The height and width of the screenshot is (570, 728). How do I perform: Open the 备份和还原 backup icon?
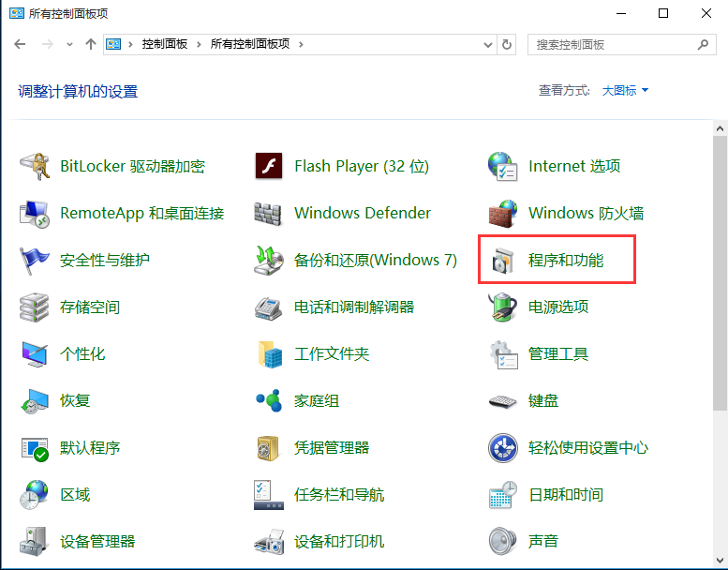pos(269,260)
